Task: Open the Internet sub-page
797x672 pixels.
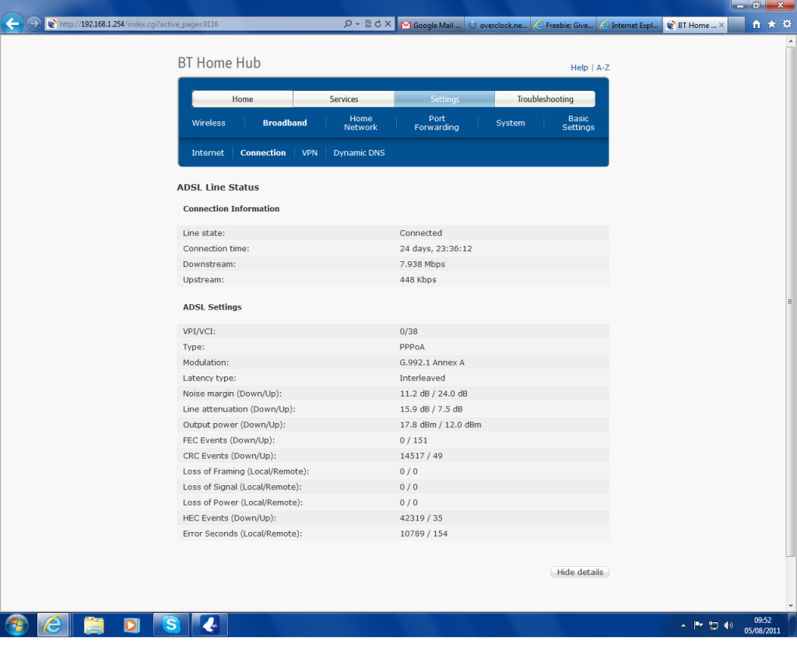Action: coord(207,153)
